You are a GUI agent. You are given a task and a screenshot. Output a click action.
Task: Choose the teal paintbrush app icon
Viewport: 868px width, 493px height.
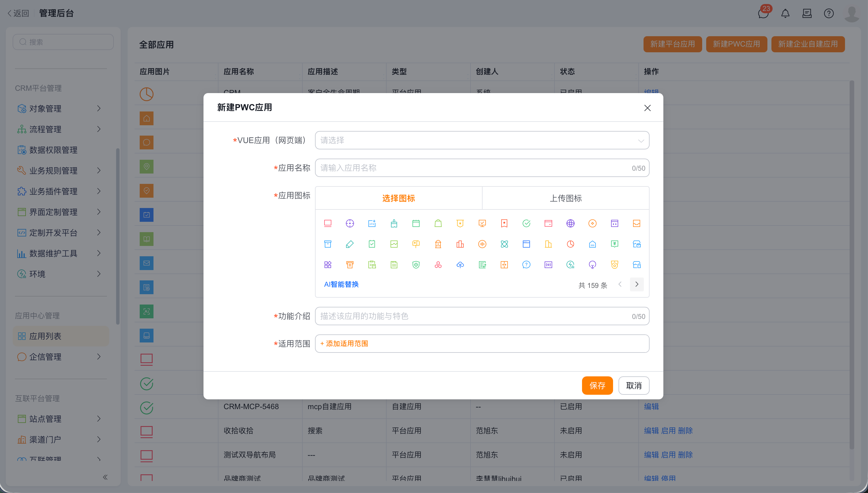coord(394,224)
